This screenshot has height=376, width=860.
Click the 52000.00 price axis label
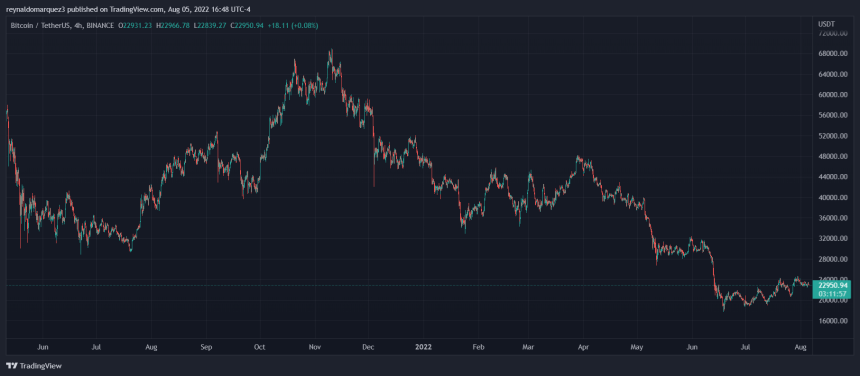(834, 136)
